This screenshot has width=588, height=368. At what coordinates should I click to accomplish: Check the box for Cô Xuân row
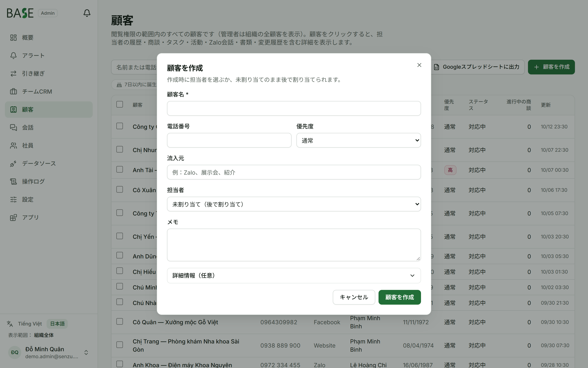point(120,189)
